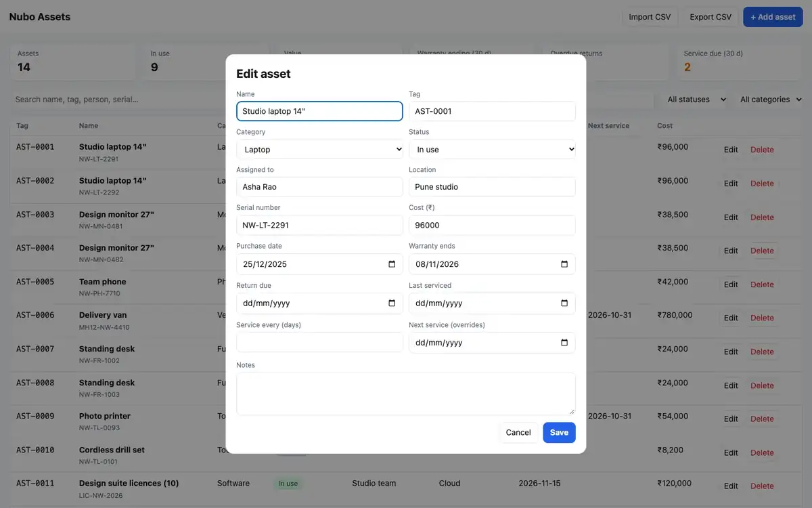
Task: Click the Tag column header
Action: pyautogui.click(x=22, y=126)
